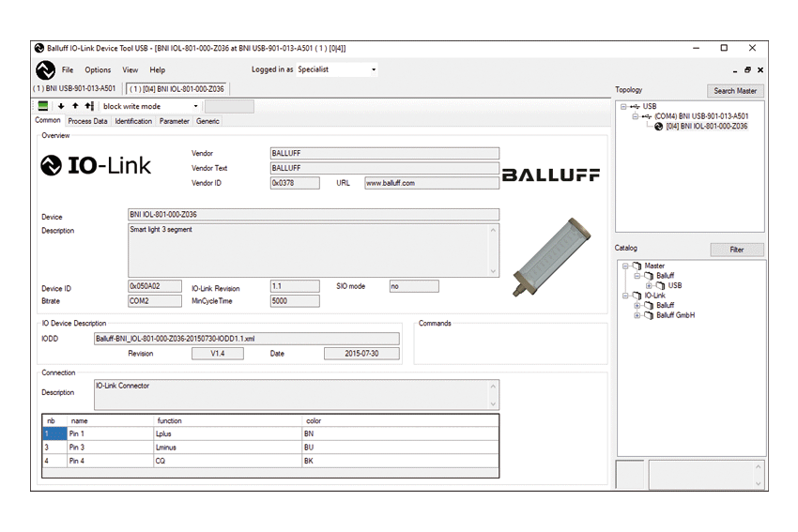Open the Help menu
Viewport: 798px width, 532px height.
click(158, 70)
